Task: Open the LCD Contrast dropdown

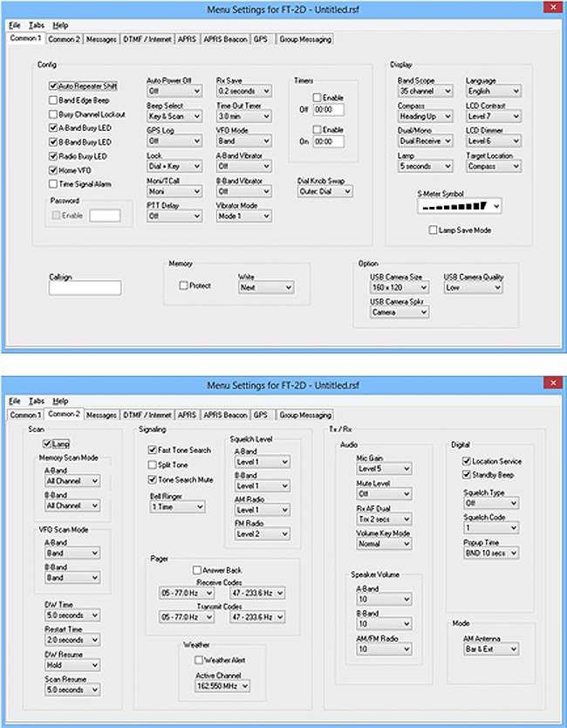Action: pos(494,116)
